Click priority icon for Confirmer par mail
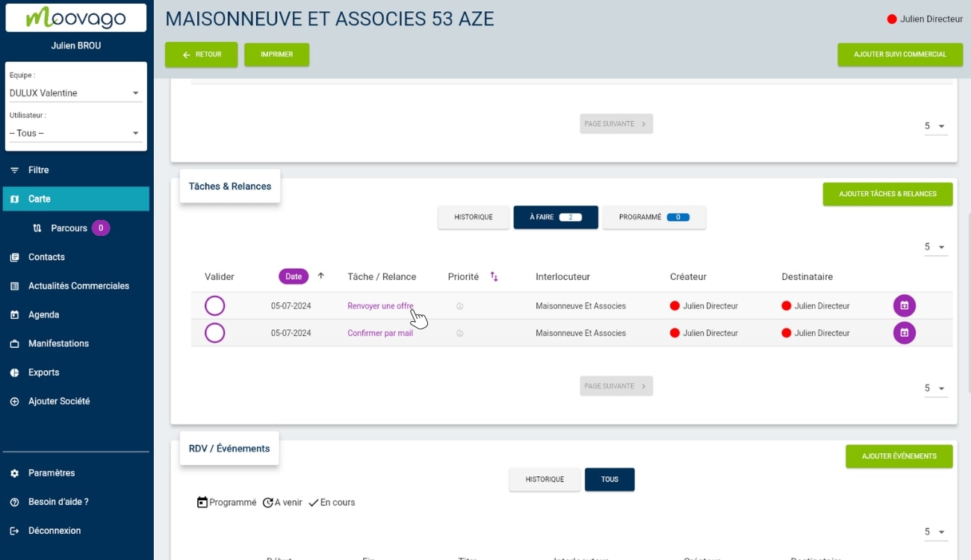This screenshot has height=560, width=971. 460,333
